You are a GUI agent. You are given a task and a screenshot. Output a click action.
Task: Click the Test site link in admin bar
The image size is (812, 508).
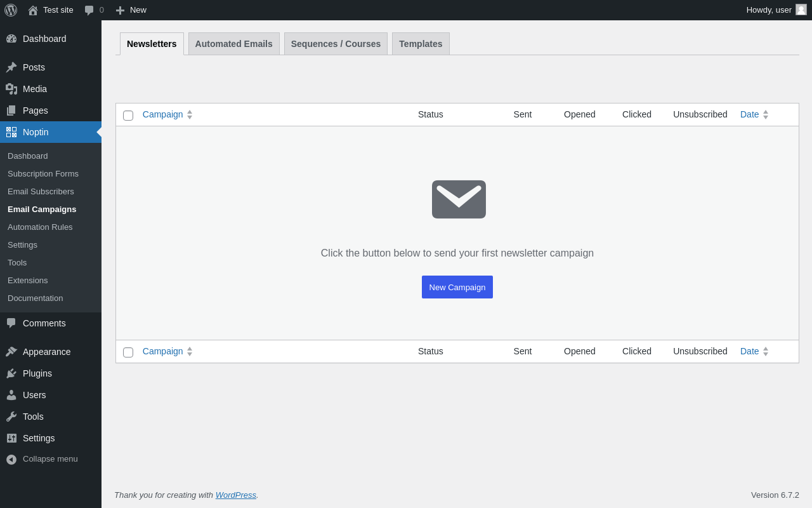pos(58,10)
